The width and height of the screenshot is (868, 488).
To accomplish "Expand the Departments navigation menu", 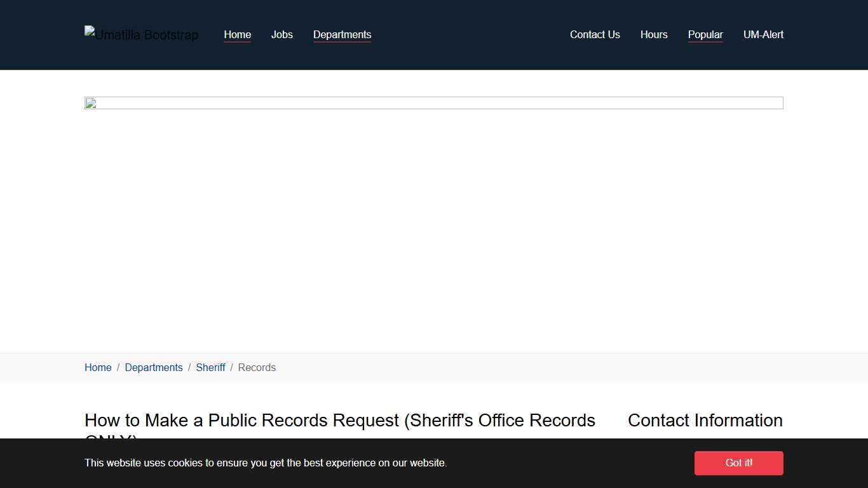I will tap(342, 35).
